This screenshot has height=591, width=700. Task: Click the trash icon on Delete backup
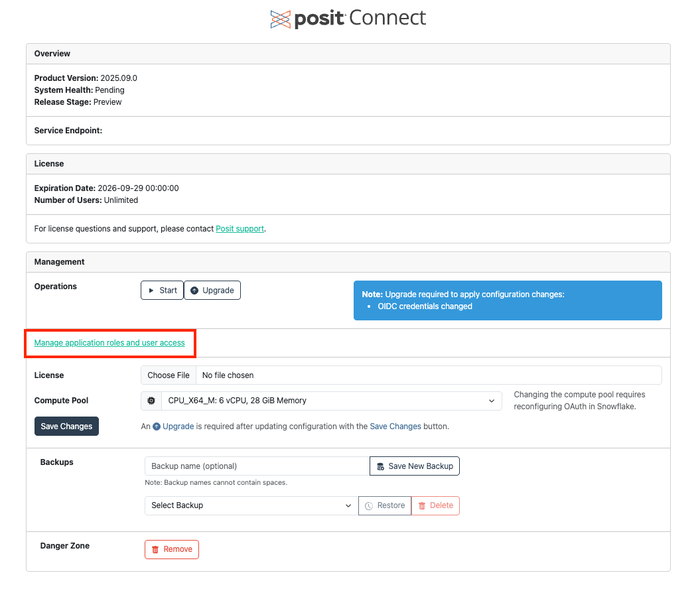click(x=422, y=505)
